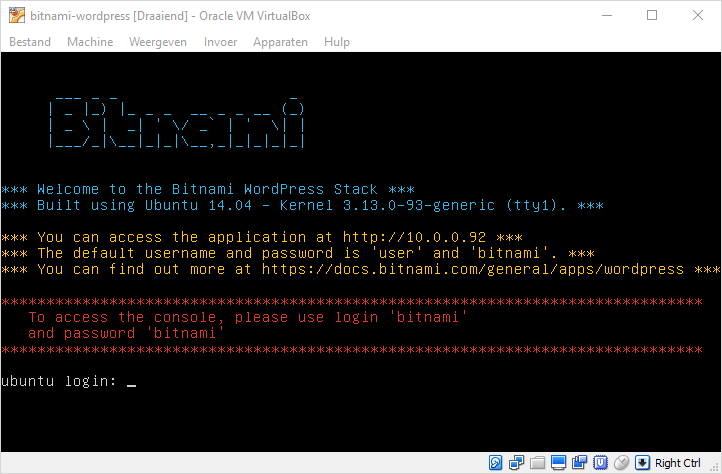This screenshot has height=474, width=722.
Task: Minimize the VirtualBox window
Action: (x=607, y=15)
